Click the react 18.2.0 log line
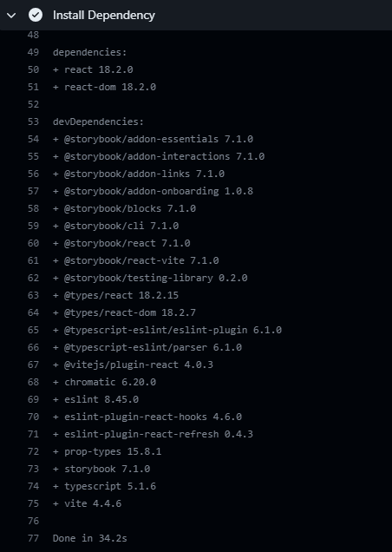Screen dimensions: 392x552 [x=93, y=69]
